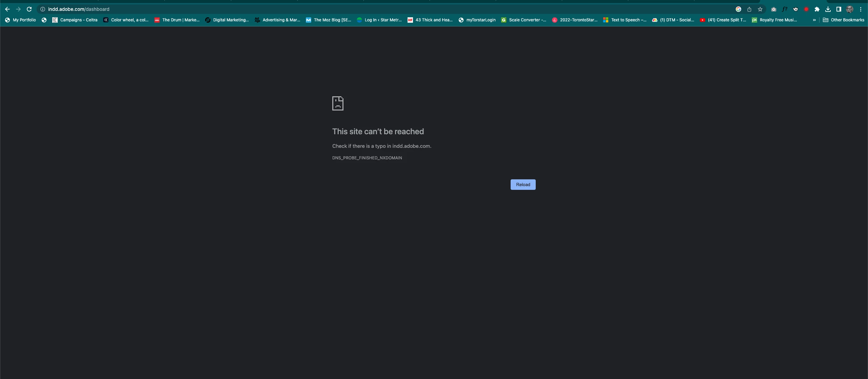The height and width of the screenshot is (379, 868).
Task: Open the Other Bookmarks folder
Action: 844,20
